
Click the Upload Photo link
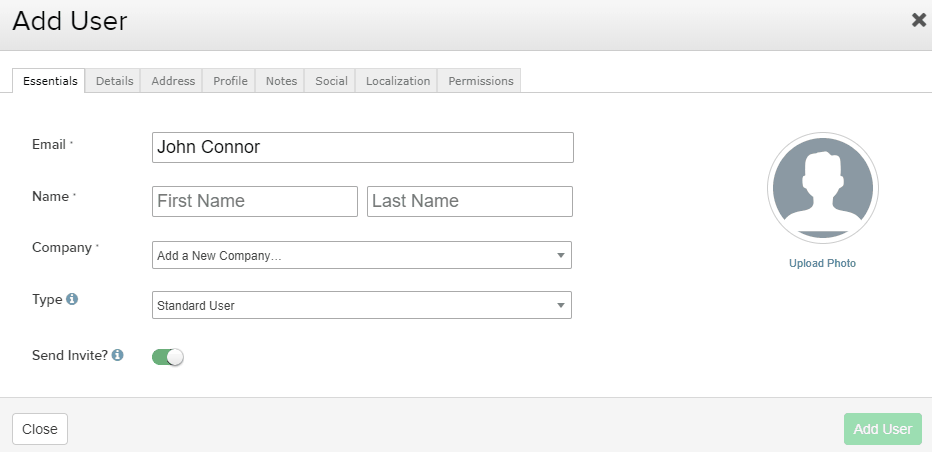[x=822, y=263]
